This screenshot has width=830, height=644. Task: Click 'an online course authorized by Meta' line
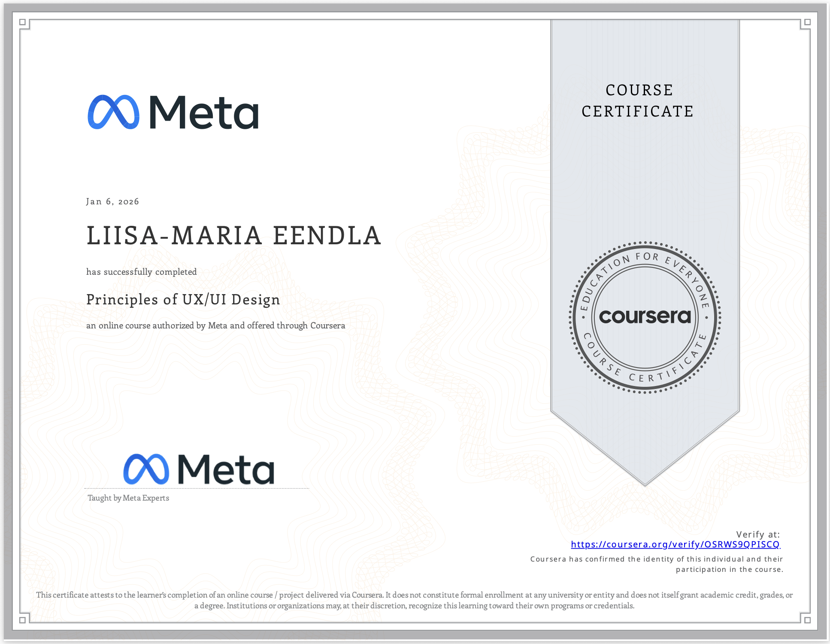pyautogui.click(x=216, y=325)
